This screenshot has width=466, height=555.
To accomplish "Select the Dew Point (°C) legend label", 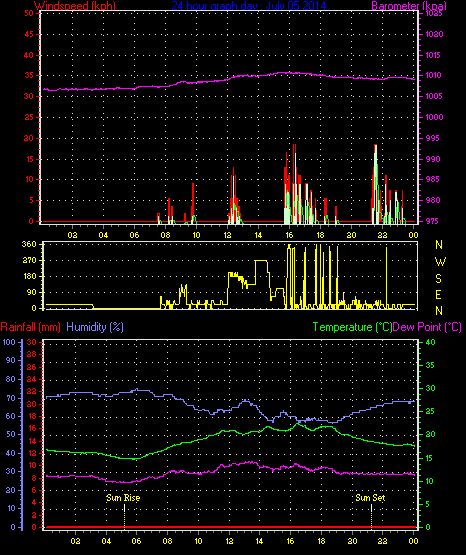I will click(x=427, y=327).
